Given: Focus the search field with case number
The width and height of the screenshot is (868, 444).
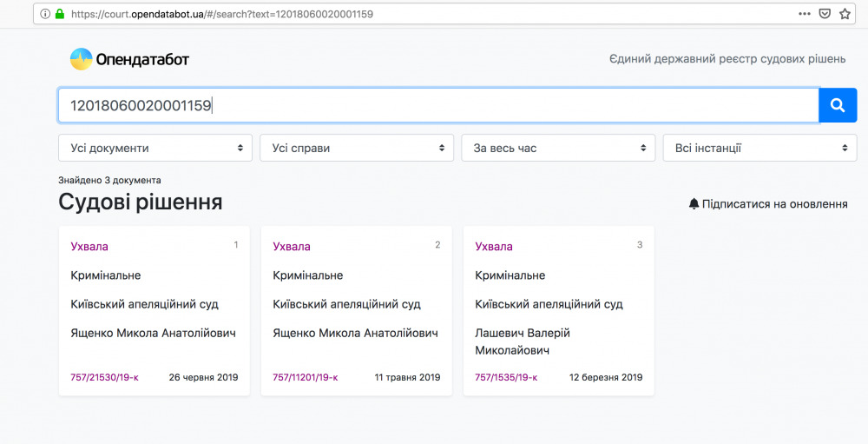Looking at the screenshot, I should tap(438, 105).
